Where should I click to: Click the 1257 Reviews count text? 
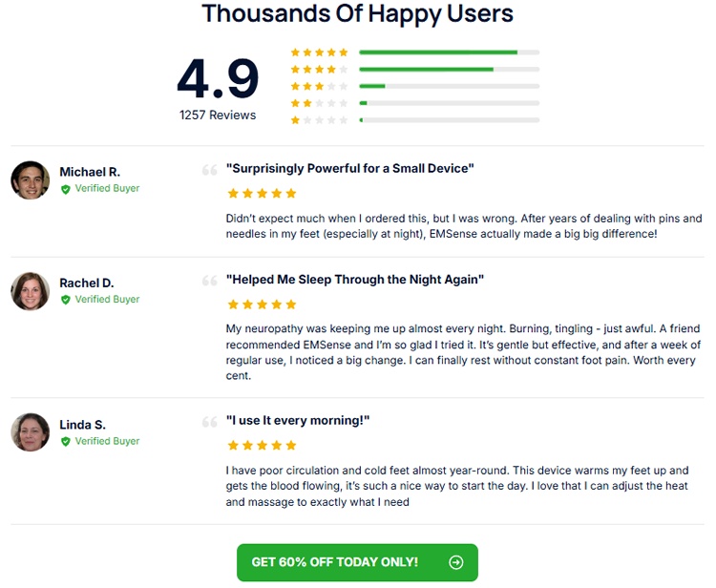(x=218, y=115)
